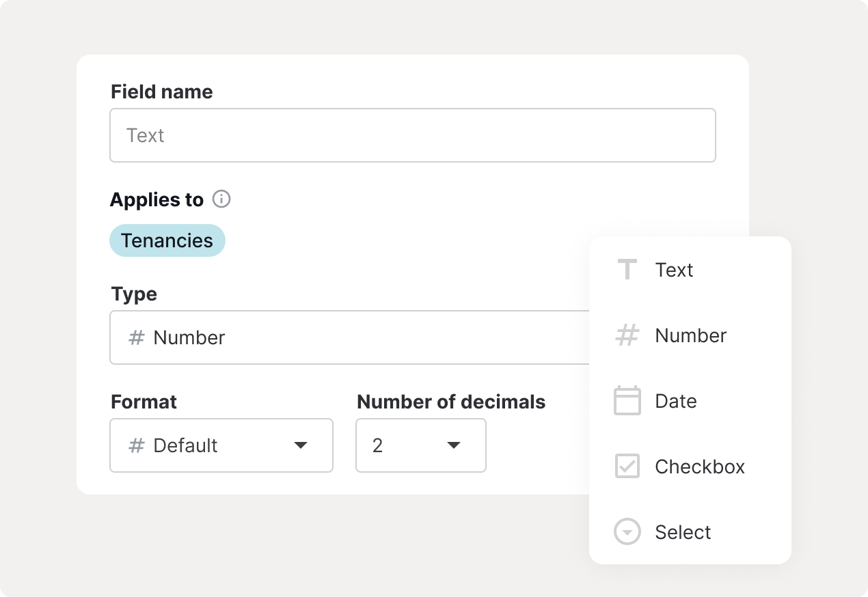Click the value 2 in the decimals selector
This screenshot has height=597, width=868.
[377, 445]
